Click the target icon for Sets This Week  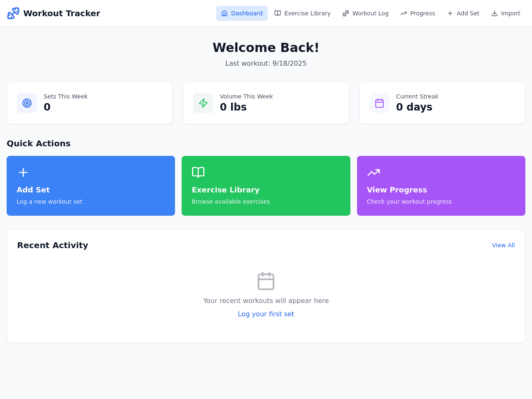pos(27,103)
